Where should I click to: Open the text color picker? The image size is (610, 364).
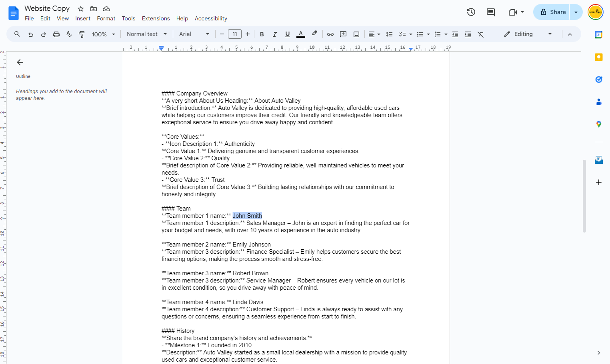point(301,34)
